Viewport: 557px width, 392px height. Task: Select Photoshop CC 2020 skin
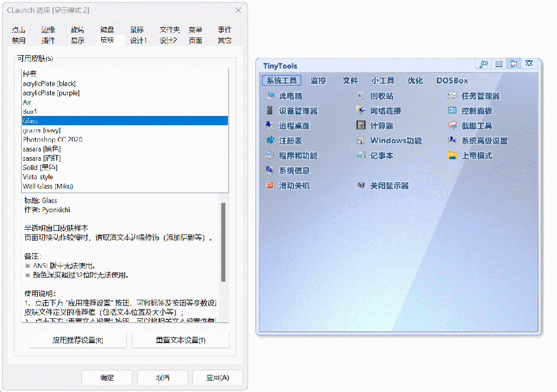pos(125,140)
